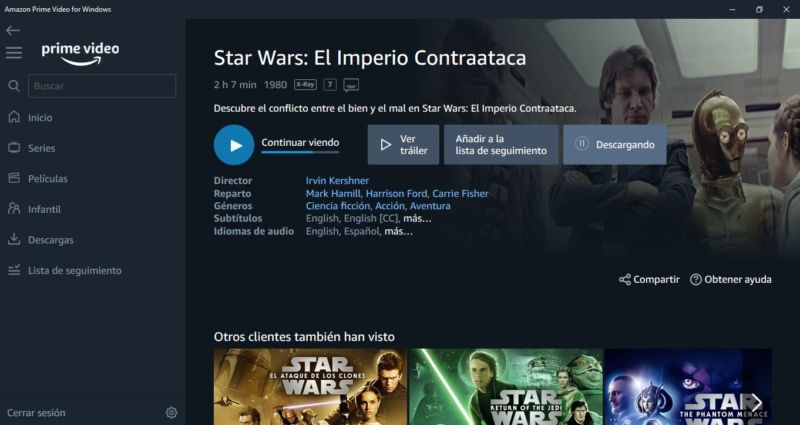
Task: Expand more audio languages with más…
Action: point(398,232)
